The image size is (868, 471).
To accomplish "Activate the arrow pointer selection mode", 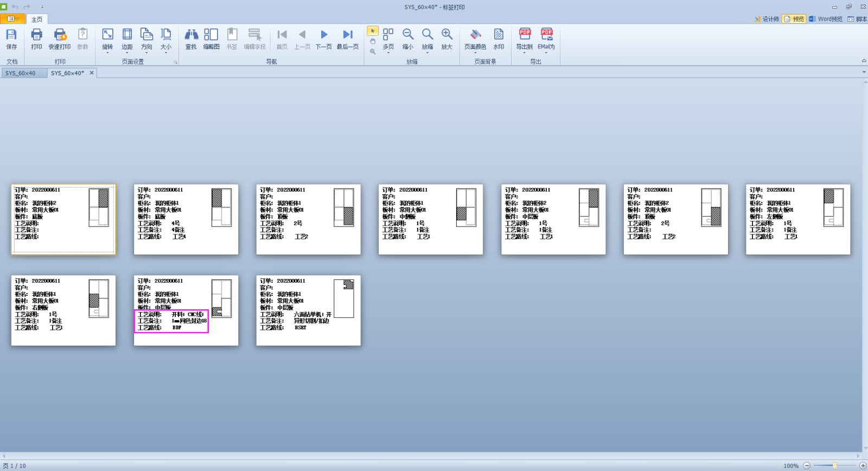I will click(x=373, y=31).
